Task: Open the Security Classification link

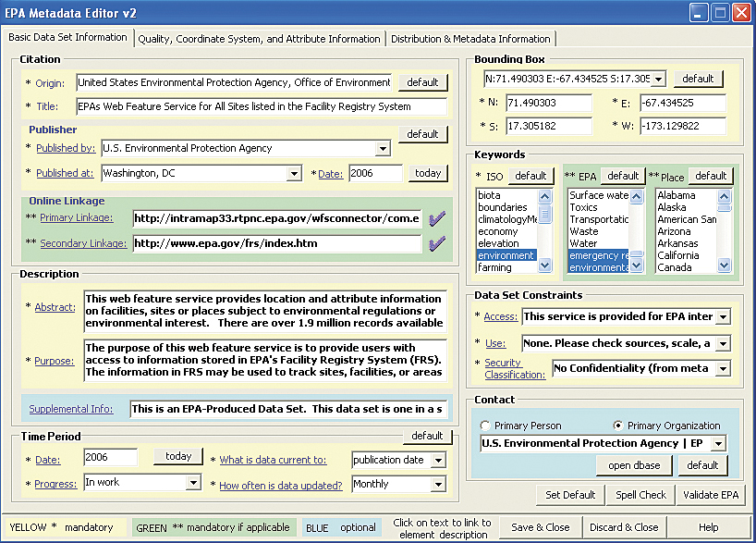Action: [x=515, y=369]
